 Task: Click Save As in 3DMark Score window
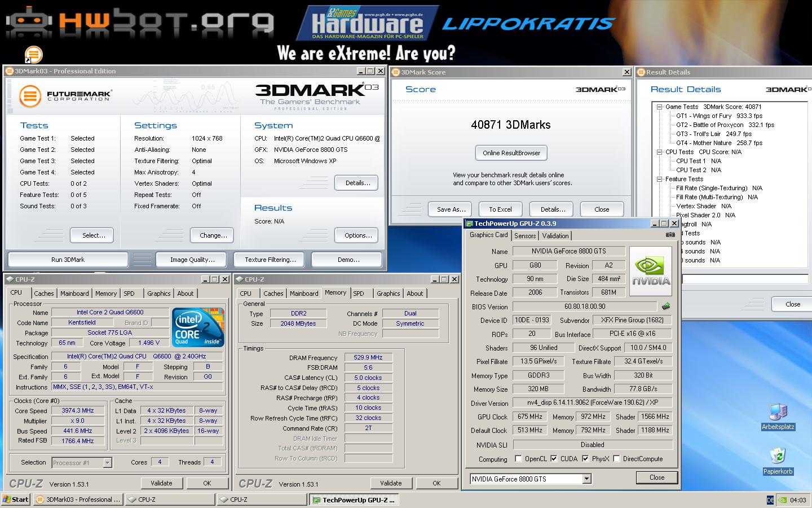[x=451, y=209]
